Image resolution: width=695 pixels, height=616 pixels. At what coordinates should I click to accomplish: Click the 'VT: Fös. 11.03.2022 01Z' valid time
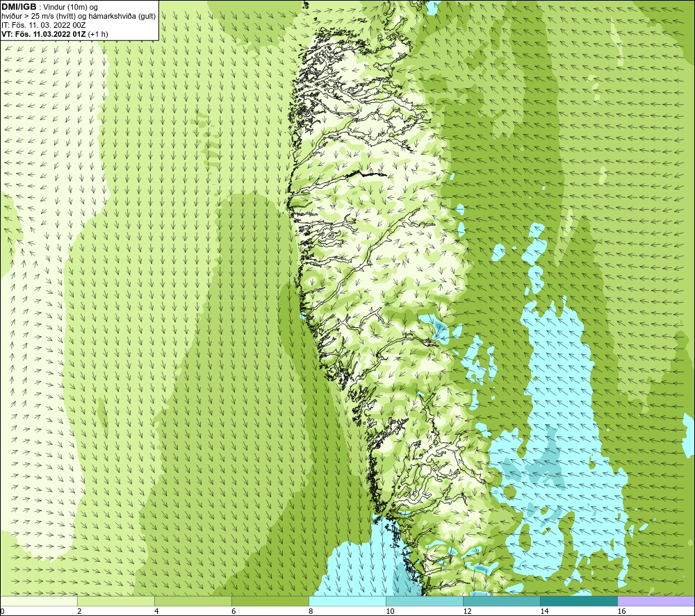(44, 34)
